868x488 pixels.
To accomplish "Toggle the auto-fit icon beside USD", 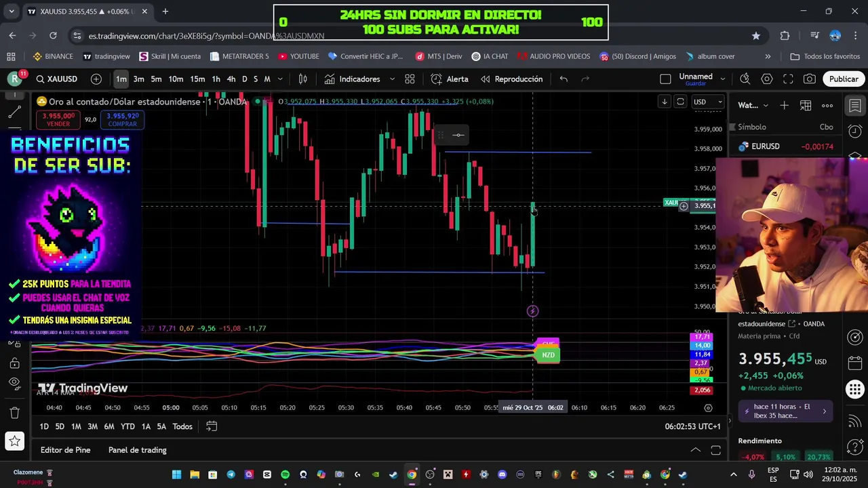I will 680,102.
